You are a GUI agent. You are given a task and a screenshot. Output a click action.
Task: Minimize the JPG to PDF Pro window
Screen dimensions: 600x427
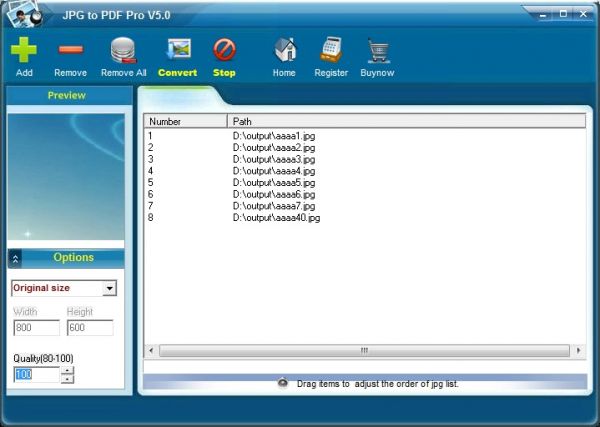tap(543, 15)
